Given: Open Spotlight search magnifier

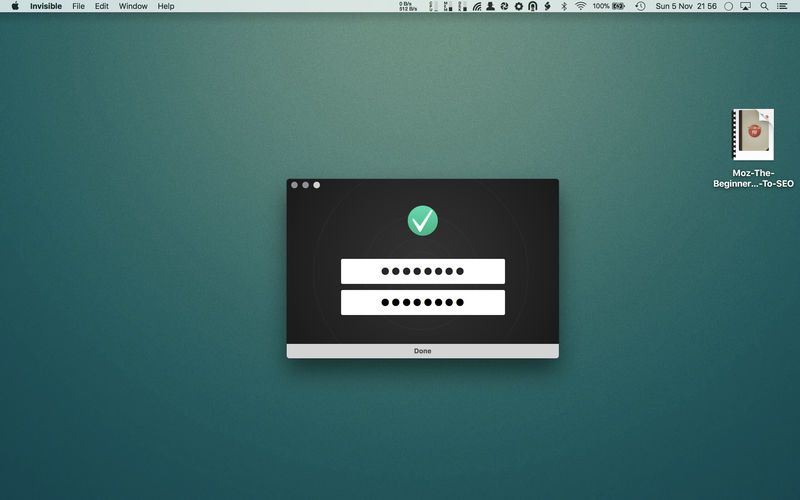Looking at the screenshot, I should click(764, 6).
